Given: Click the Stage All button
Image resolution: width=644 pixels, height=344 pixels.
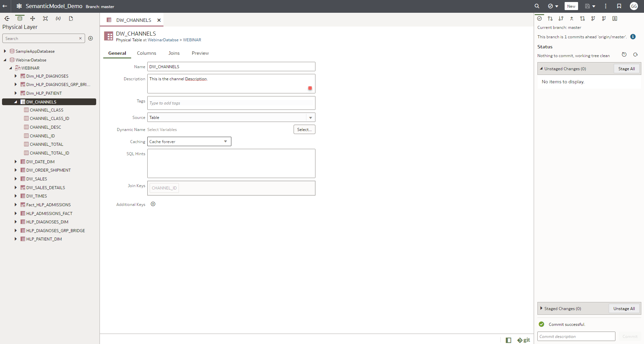Looking at the screenshot, I should point(626,69).
